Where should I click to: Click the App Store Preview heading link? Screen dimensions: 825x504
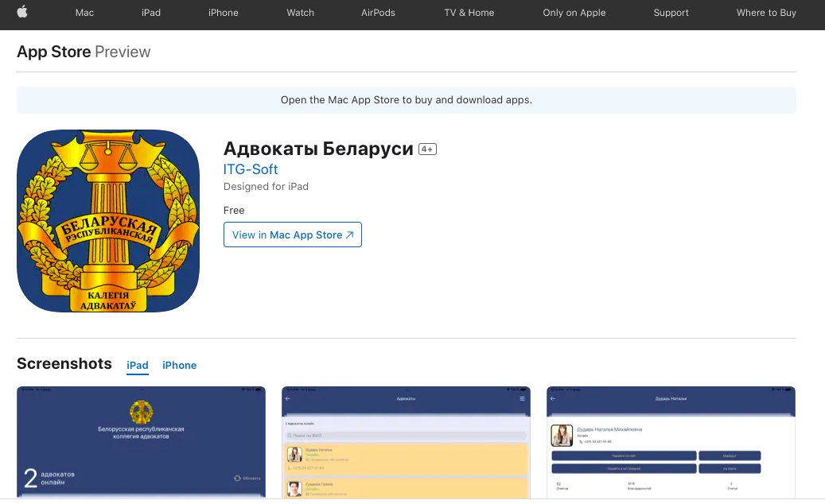click(84, 52)
